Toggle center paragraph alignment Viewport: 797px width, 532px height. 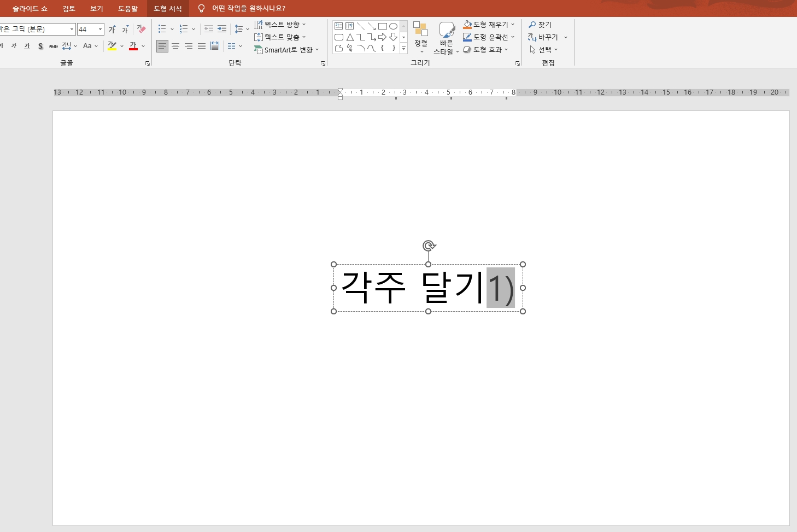click(x=175, y=46)
